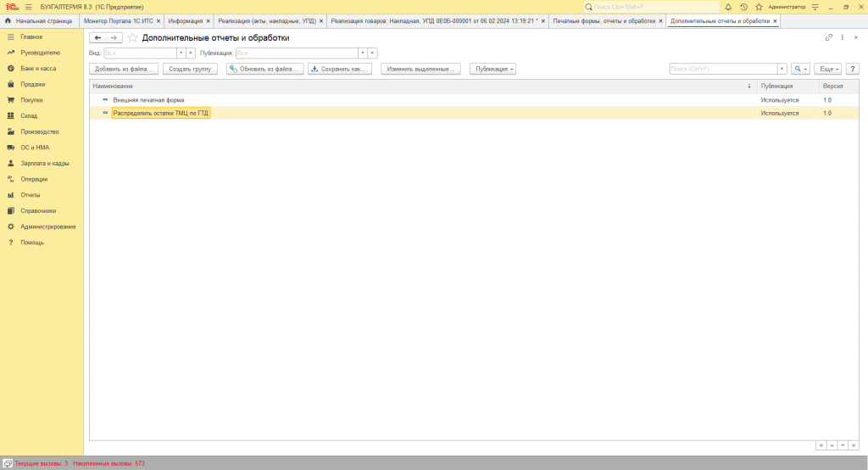Open the history clock icon
868x470 pixels.
coord(743,7)
